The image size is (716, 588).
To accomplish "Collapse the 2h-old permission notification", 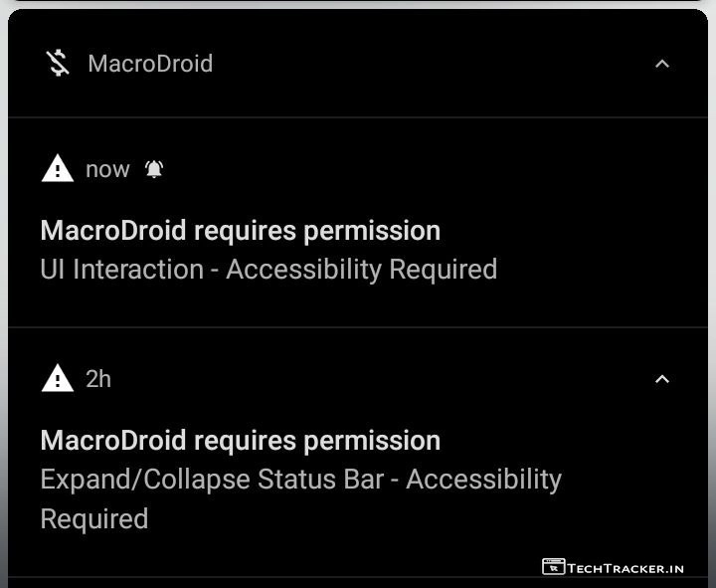I will coord(662,379).
